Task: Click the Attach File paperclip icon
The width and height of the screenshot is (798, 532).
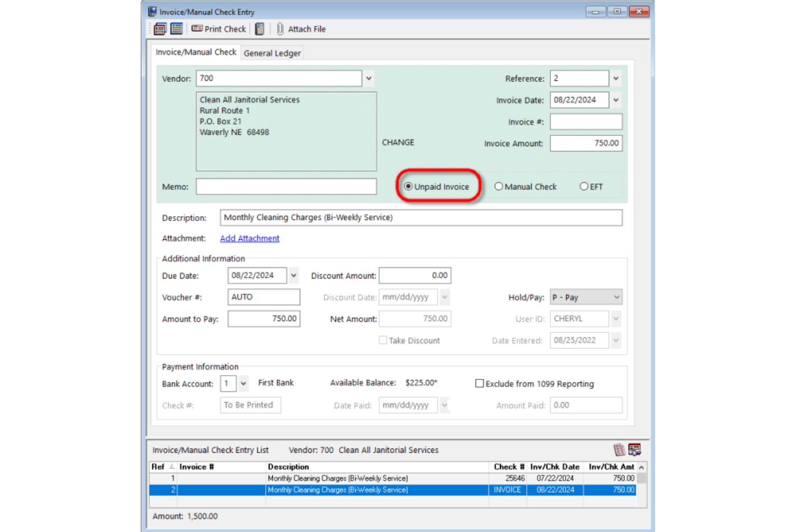Action: tap(280, 29)
